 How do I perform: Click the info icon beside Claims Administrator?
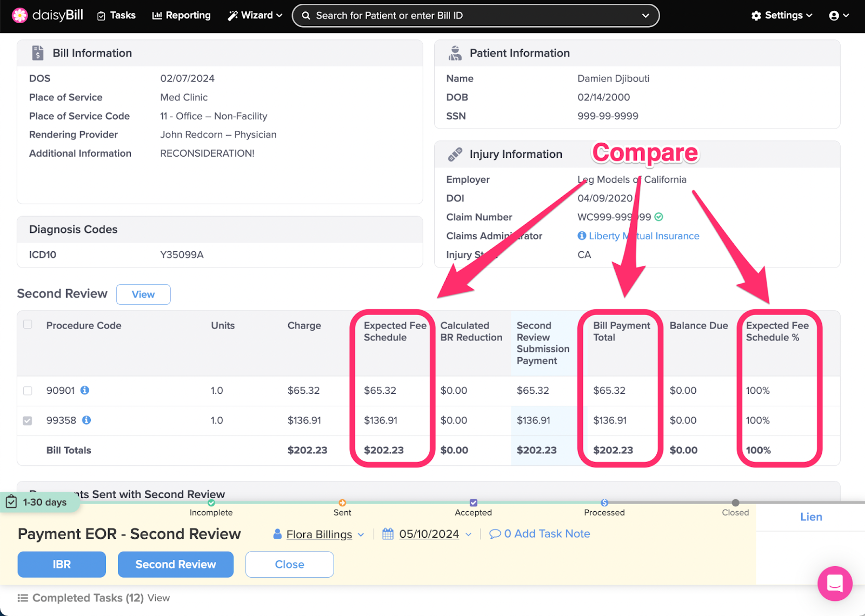(x=581, y=236)
